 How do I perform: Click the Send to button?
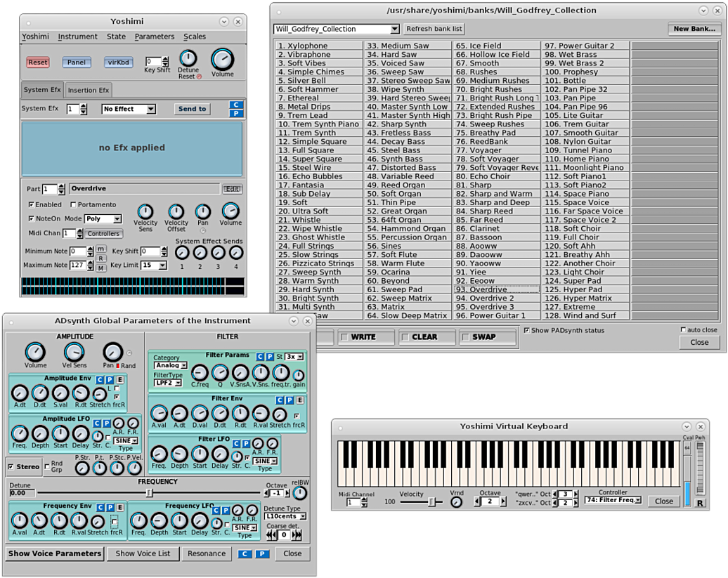pos(193,109)
